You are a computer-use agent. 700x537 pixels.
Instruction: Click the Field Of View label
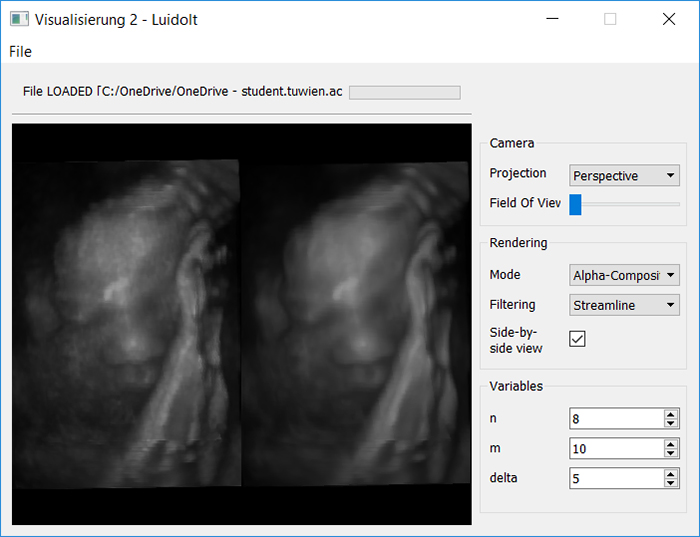pyautogui.click(x=525, y=203)
